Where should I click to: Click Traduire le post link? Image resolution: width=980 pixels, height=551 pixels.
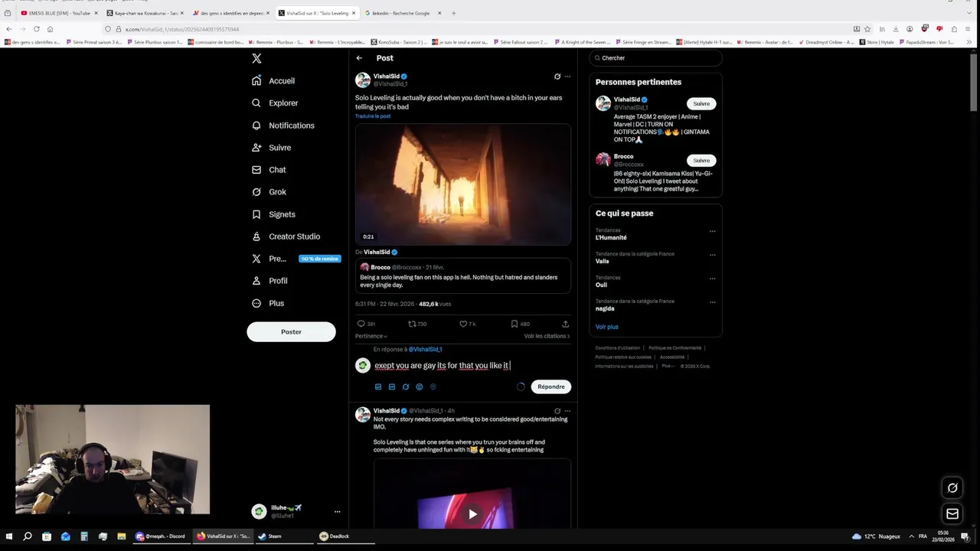coord(373,116)
